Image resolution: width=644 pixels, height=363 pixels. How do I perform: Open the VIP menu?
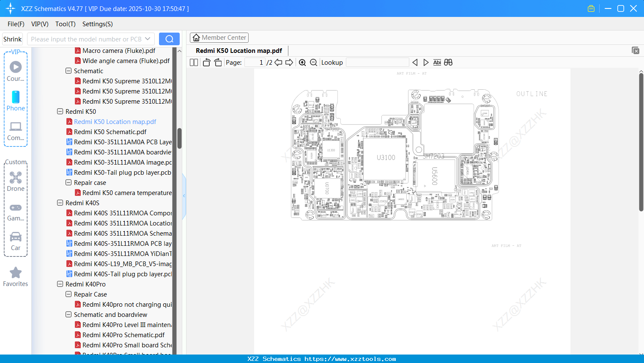(x=39, y=24)
